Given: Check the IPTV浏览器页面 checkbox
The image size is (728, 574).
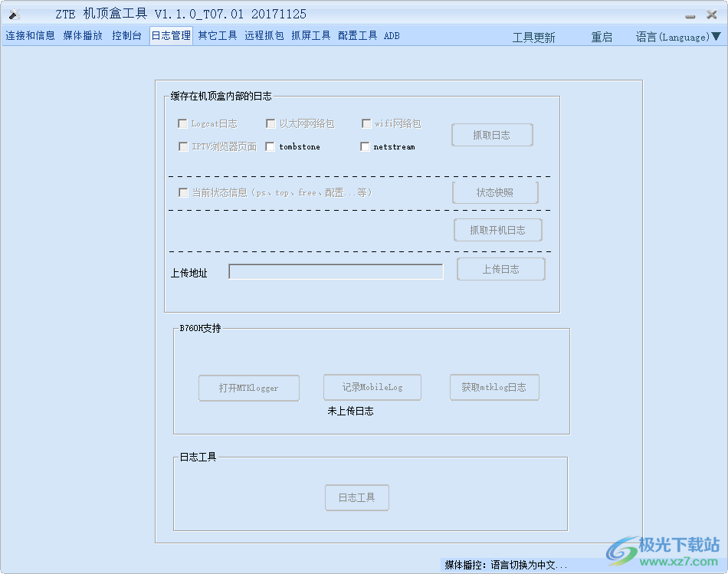Looking at the screenshot, I should click(x=183, y=146).
